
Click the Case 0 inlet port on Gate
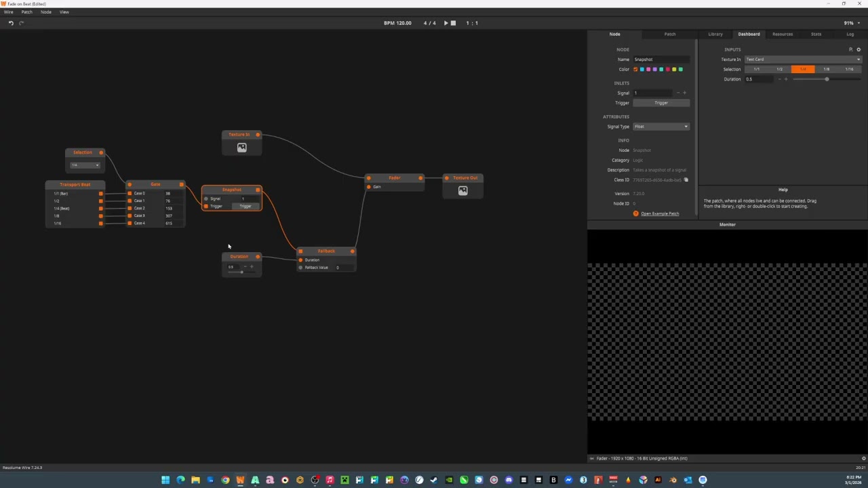click(129, 193)
